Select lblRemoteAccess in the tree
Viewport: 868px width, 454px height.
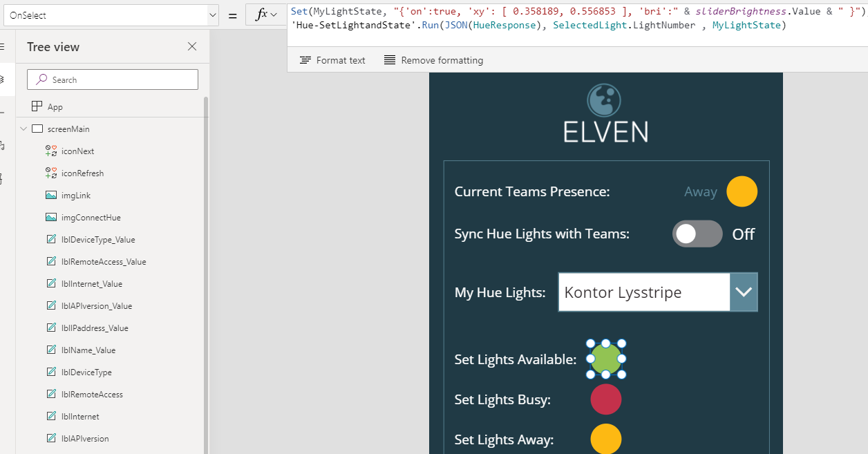(92, 395)
